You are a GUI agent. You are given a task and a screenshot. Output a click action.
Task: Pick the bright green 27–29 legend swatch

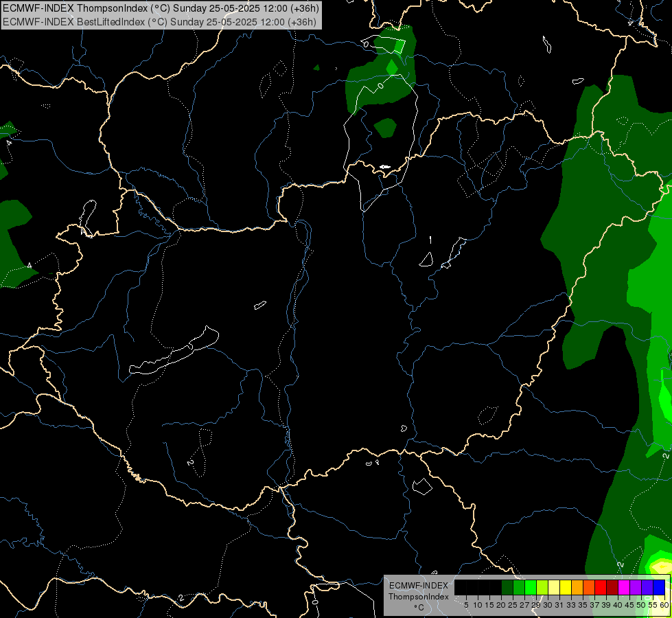click(531, 587)
